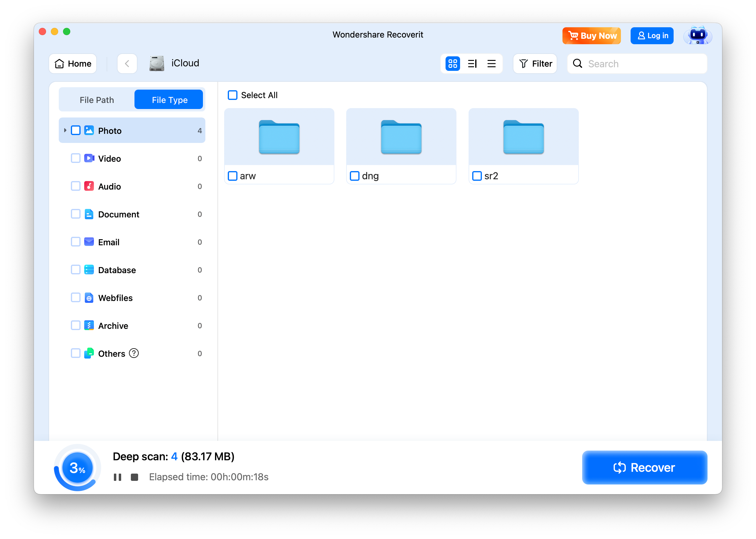Click the Webfiles category icon
This screenshot has width=756, height=539.
pos(89,298)
